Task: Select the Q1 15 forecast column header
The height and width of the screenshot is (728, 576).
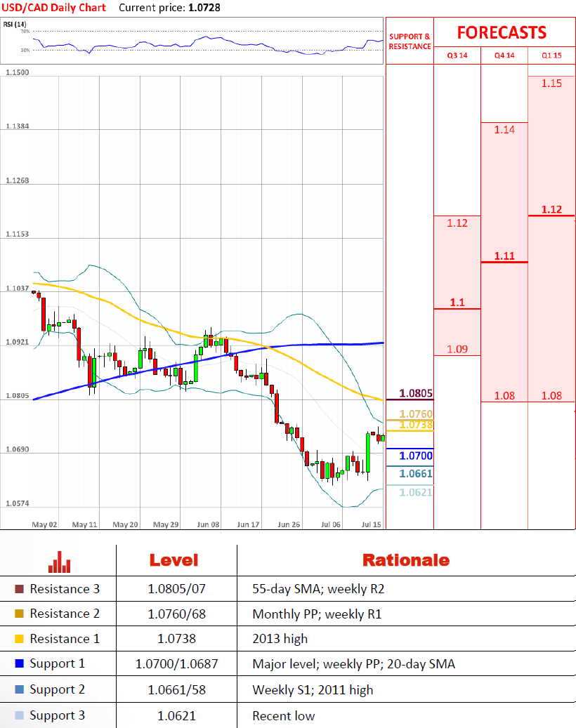Action: 552,55
